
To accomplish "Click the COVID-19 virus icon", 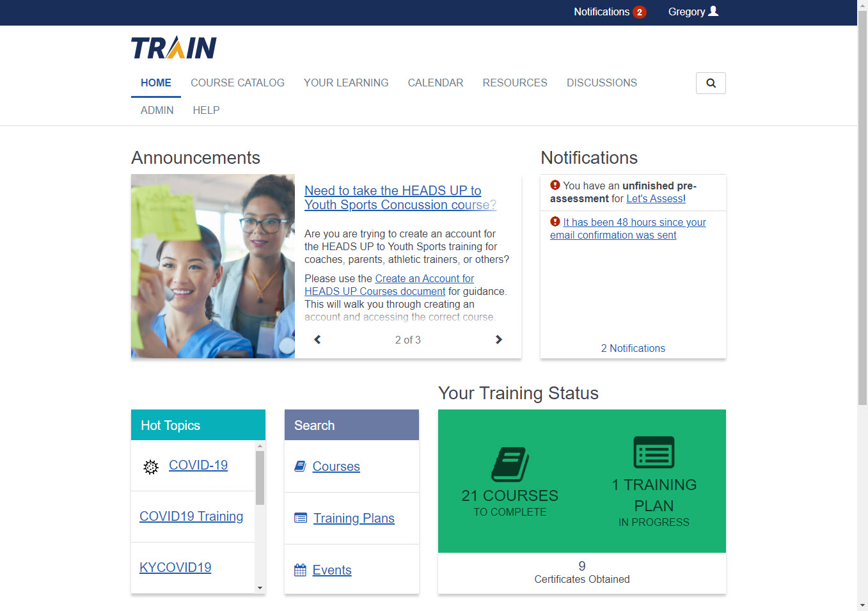I will (x=151, y=467).
